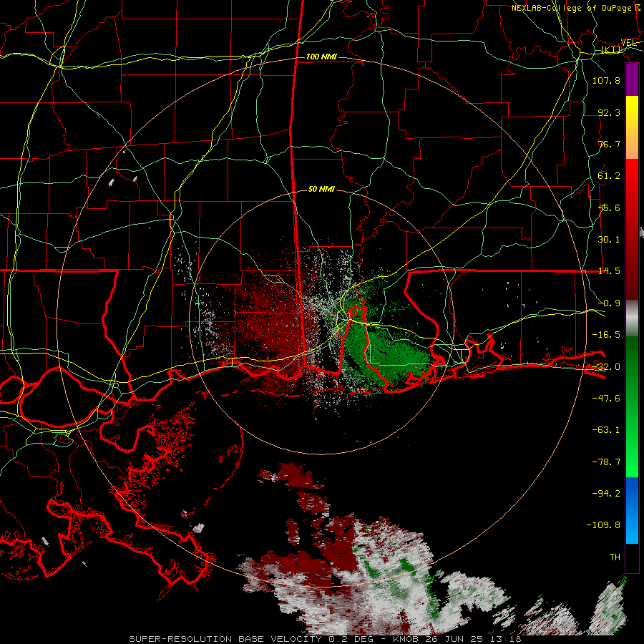Click the 92.3 value on velocity scale
644x644 pixels.
coord(609,112)
